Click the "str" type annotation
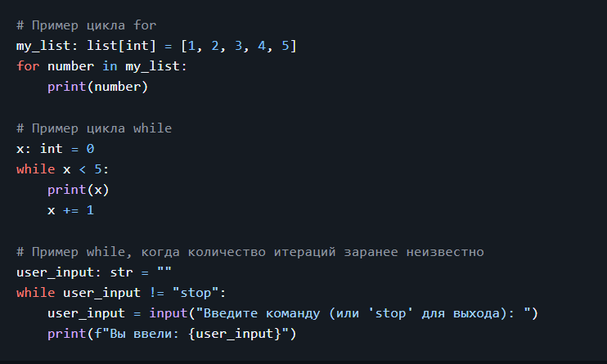The width and height of the screenshot is (607, 364). pos(121,272)
